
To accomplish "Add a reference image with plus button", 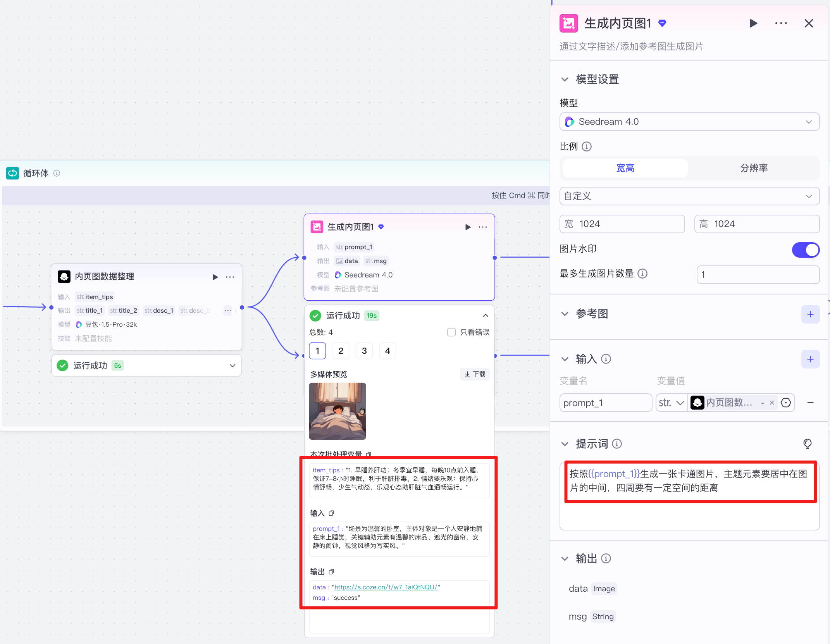I will tap(810, 314).
